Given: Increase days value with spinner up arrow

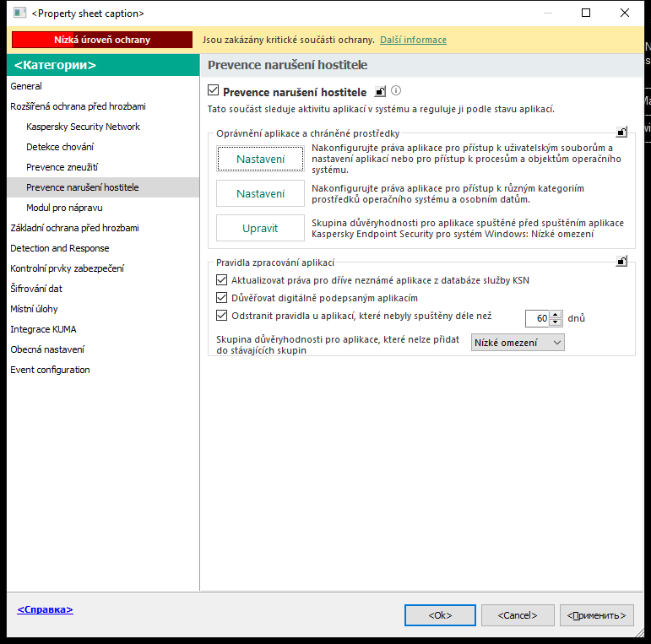Looking at the screenshot, I should point(556,315).
